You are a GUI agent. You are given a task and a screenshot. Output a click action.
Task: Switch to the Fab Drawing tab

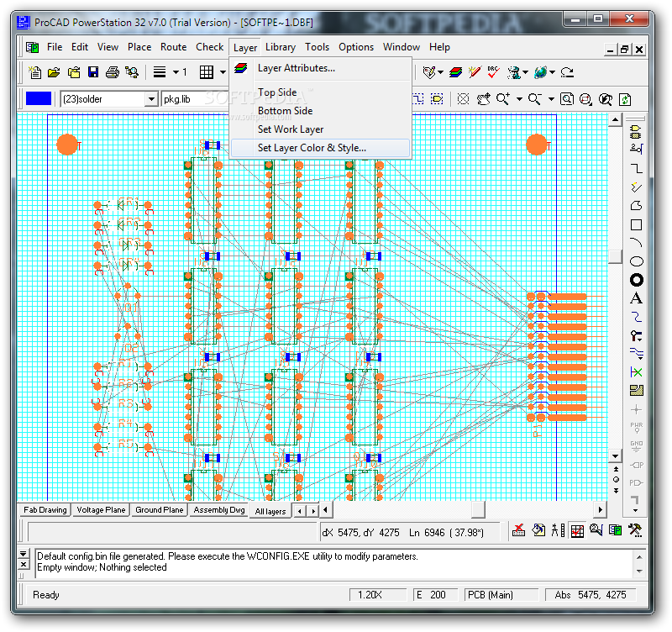click(x=45, y=510)
